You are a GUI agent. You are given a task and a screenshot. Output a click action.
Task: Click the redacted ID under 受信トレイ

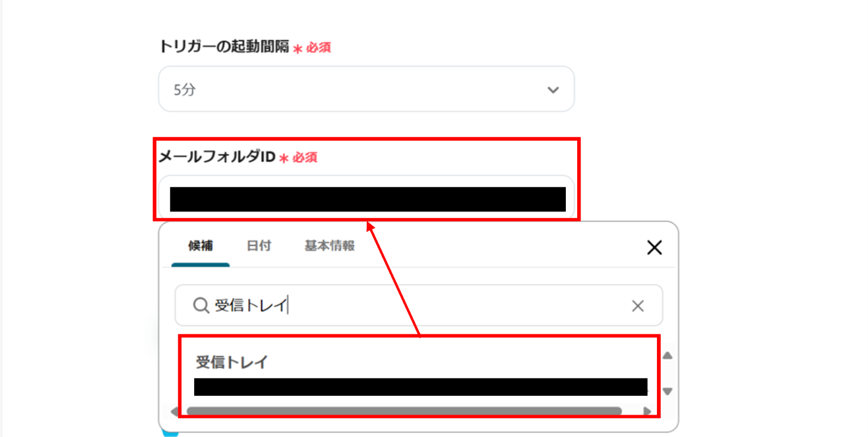click(420, 387)
